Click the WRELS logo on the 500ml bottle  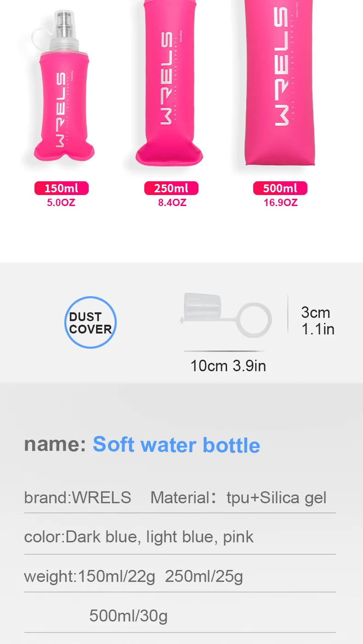(x=281, y=67)
